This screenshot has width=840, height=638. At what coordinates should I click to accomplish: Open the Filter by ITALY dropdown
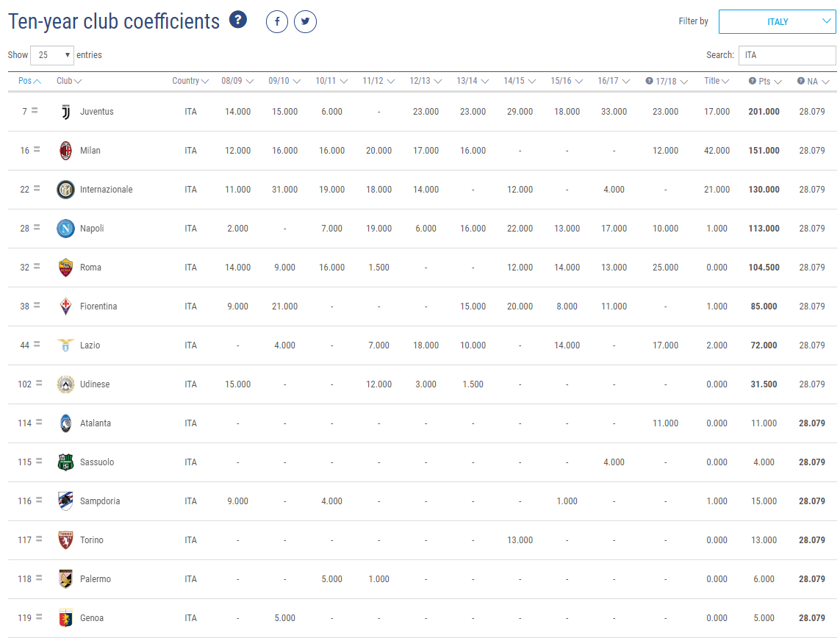click(778, 21)
